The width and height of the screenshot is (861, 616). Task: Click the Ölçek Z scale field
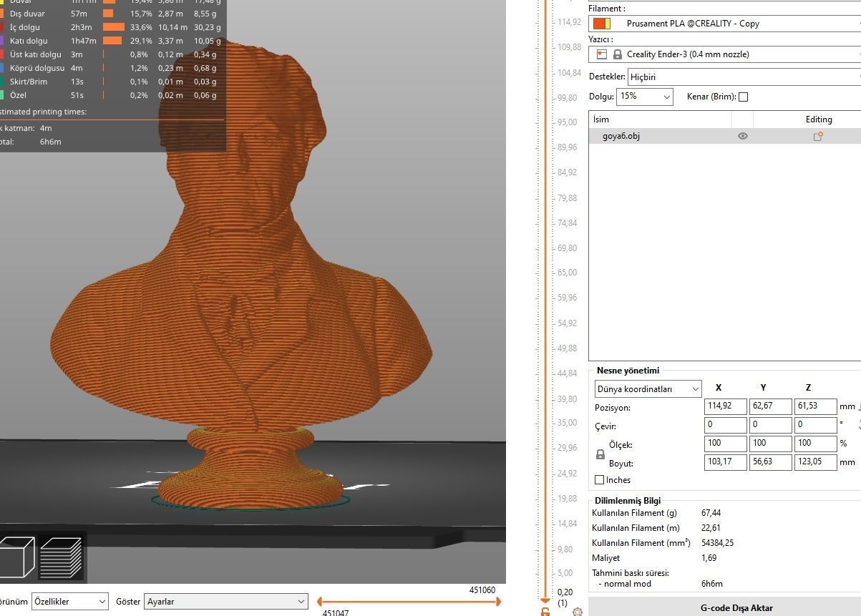coord(815,444)
